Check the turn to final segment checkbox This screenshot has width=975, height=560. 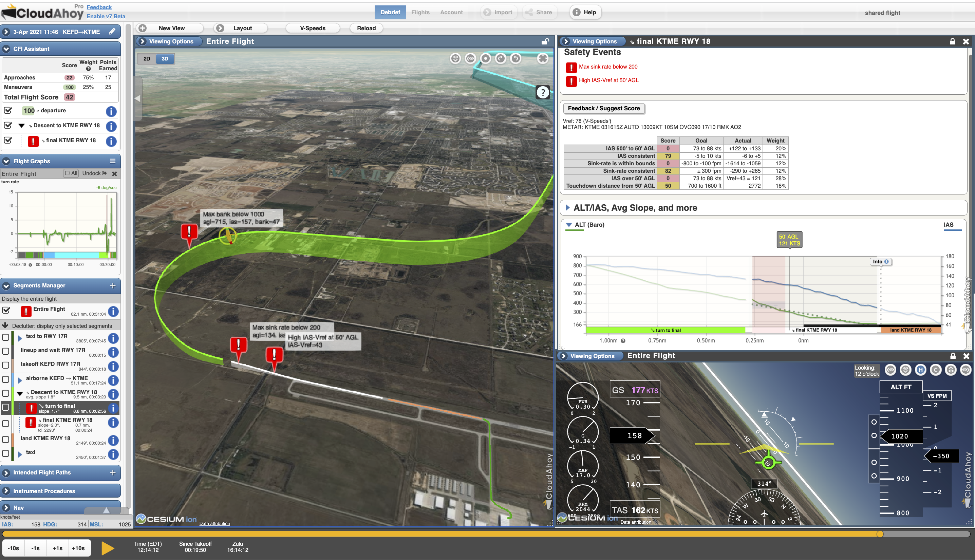point(5,408)
